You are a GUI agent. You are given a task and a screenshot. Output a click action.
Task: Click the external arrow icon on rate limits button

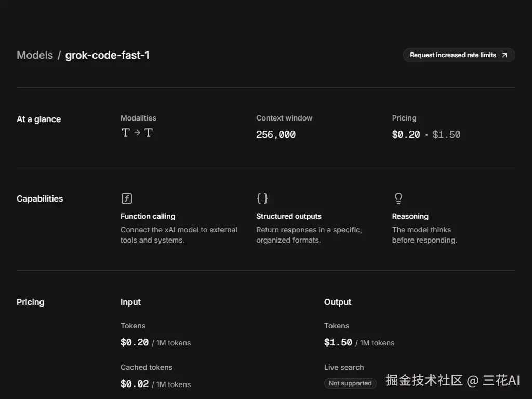504,55
